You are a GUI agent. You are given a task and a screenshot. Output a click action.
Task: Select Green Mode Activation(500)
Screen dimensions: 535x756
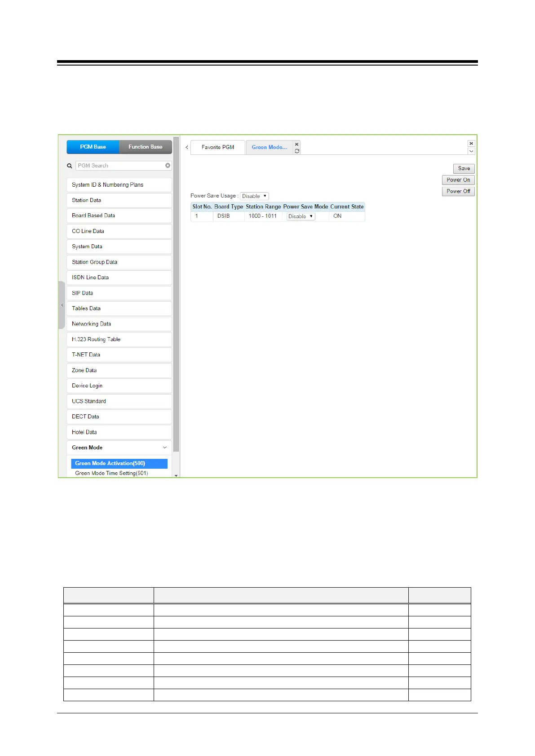coord(119,463)
